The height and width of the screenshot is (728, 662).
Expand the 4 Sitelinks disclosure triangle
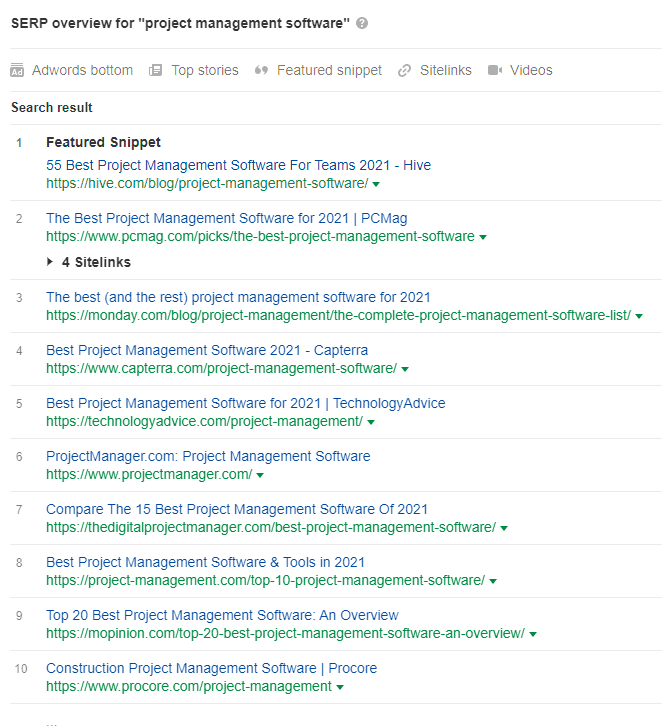point(50,262)
